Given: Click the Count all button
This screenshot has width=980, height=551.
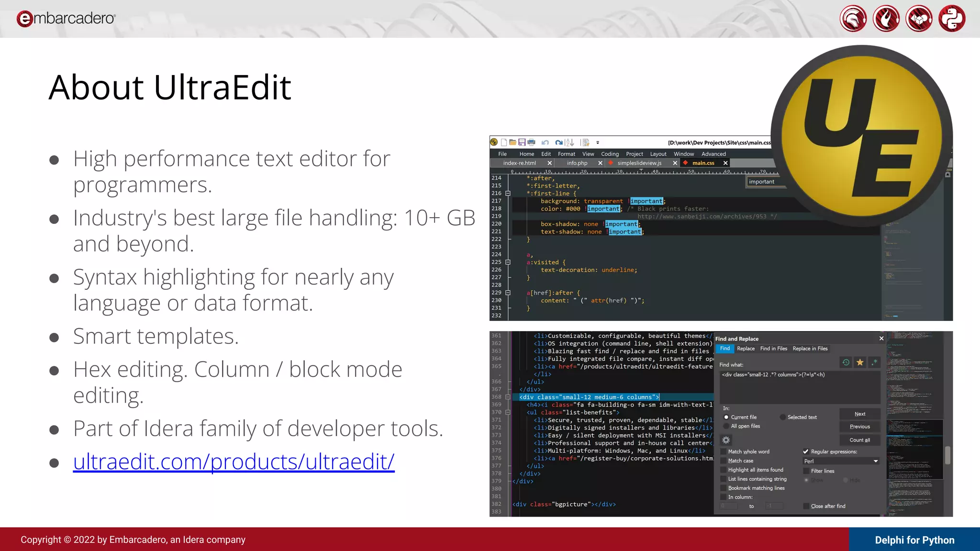Looking at the screenshot, I should coord(859,440).
